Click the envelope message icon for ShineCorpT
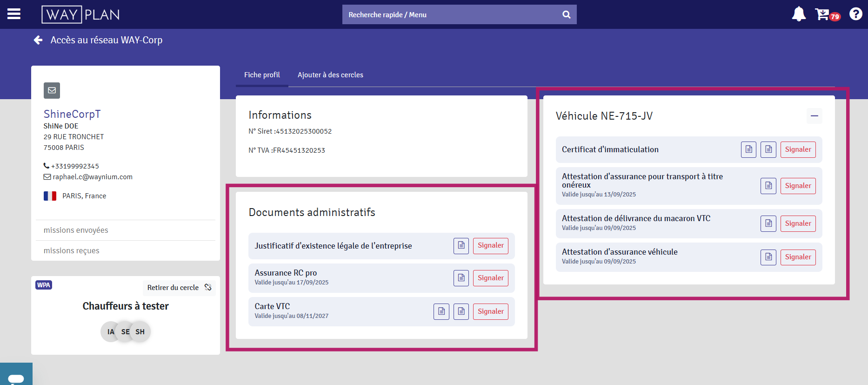 tap(52, 90)
